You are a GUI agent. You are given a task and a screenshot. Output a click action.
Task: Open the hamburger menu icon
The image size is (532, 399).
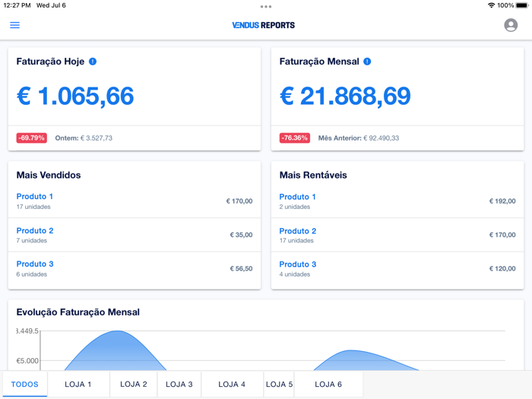[x=14, y=25]
